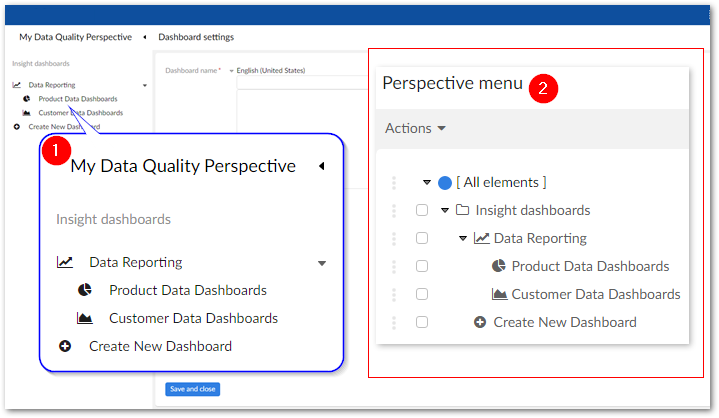Click the line chart icon in Perspective menu
Screen dimensions: 719x418
click(x=481, y=238)
